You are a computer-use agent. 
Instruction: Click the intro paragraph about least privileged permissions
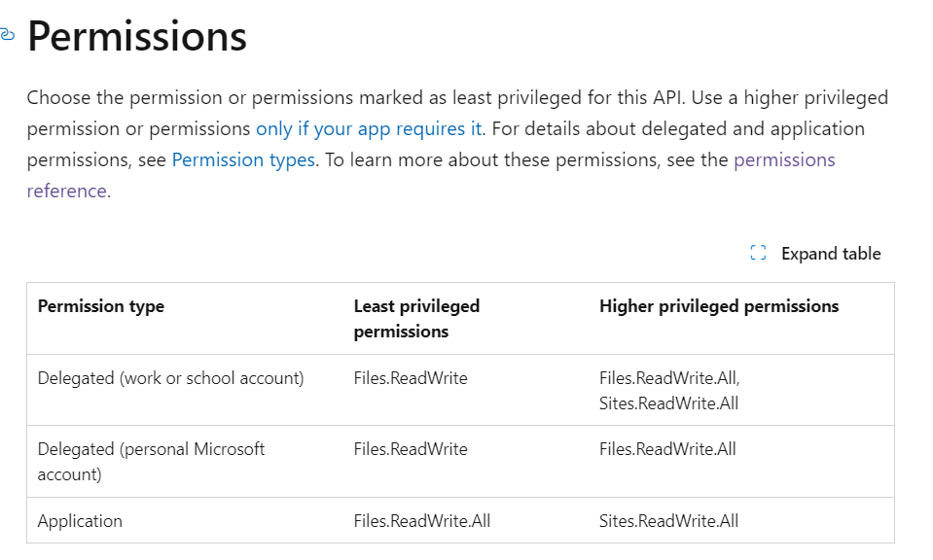tap(457, 145)
